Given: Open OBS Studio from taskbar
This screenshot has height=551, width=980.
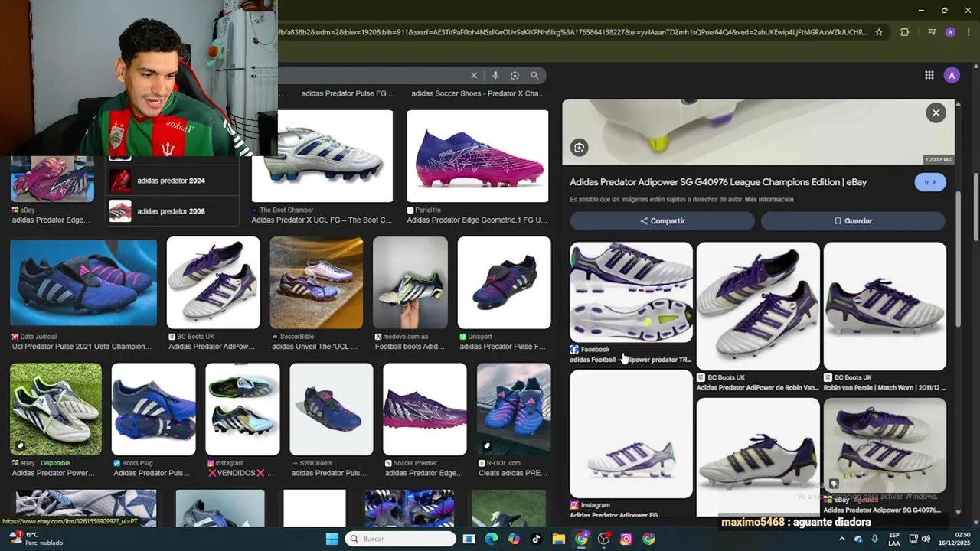Looking at the screenshot, I should (x=604, y=539).
